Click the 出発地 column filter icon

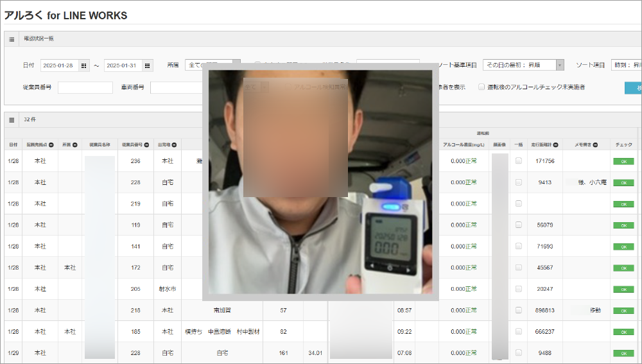tap(175, 144)
